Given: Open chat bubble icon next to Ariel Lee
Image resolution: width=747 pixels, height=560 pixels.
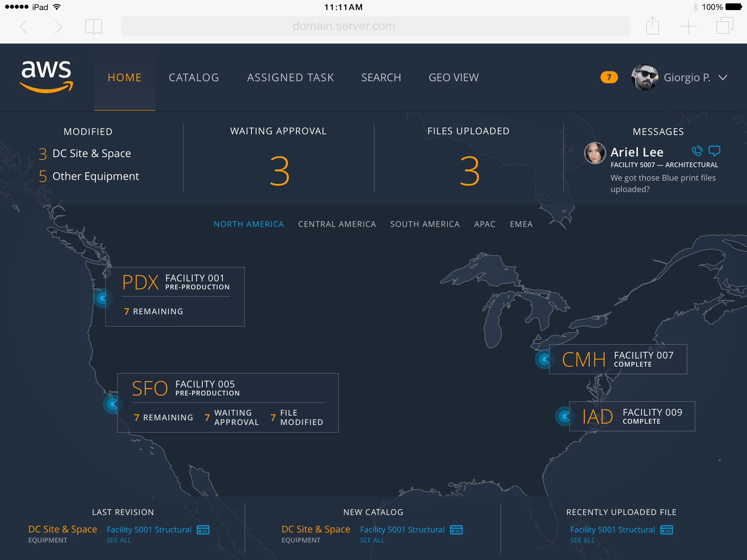Looking at the screenshot, I should click(714, 151).
